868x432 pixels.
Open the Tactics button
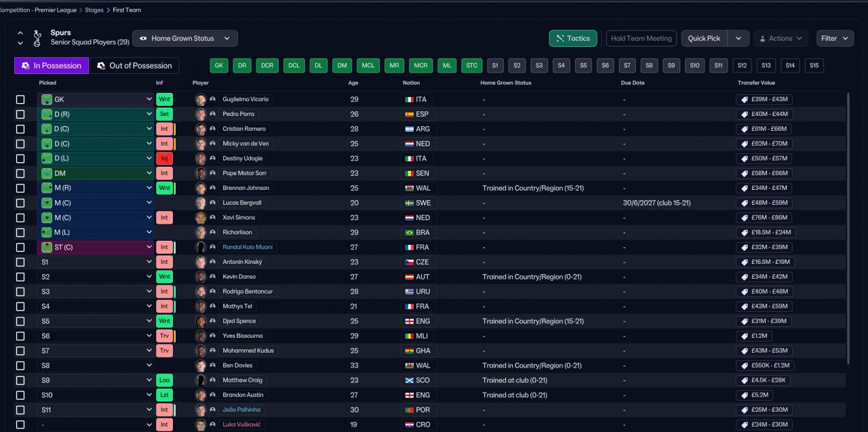(x=573, y=39)
